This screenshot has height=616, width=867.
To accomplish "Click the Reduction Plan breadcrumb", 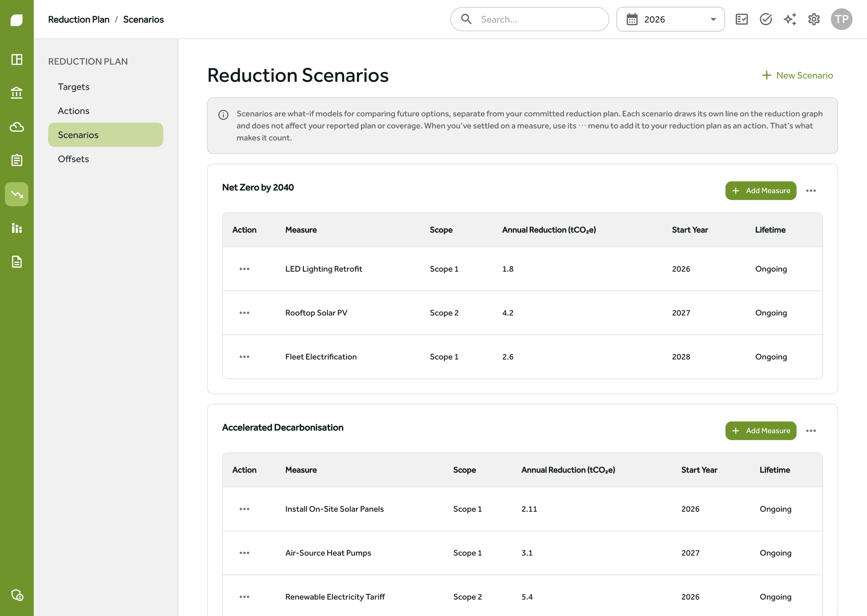I will [x=79, y=19].
